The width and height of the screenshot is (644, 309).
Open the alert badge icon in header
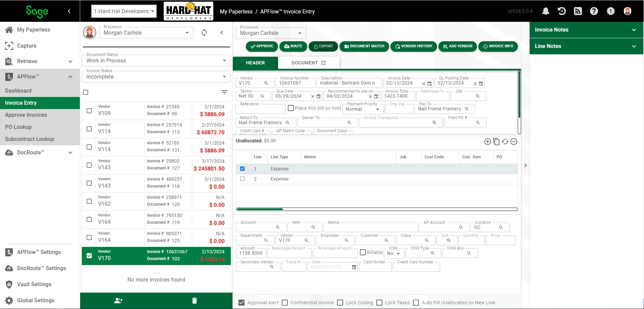[x=611, y=11]
